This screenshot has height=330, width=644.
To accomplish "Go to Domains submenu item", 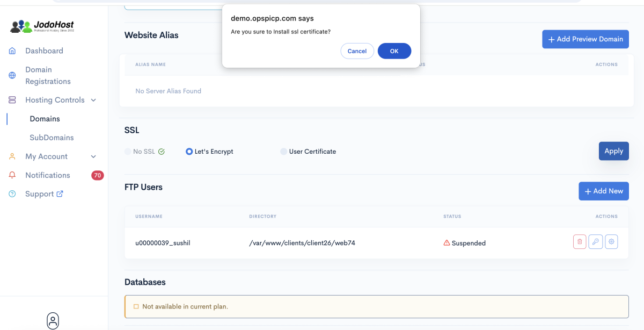I will click(x=45, y=119).
